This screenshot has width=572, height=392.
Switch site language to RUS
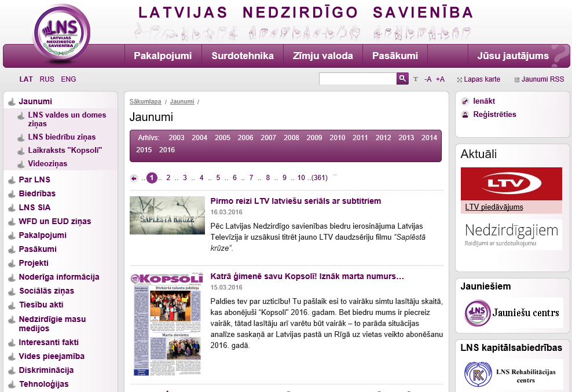tap(47, 79)
